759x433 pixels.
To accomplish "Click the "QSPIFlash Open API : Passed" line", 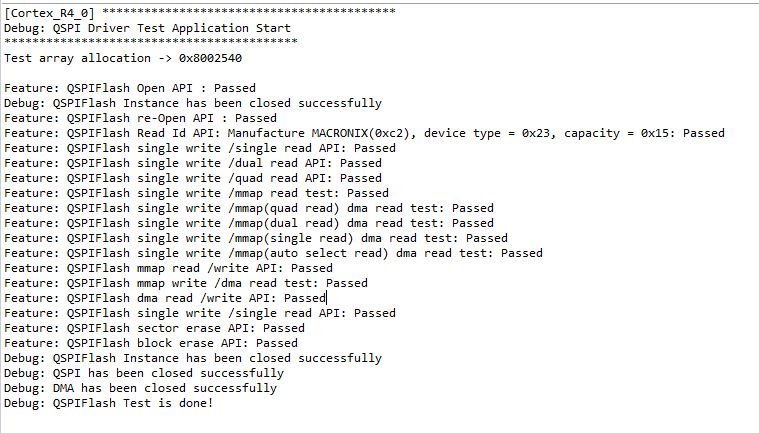I will point(130,88).
